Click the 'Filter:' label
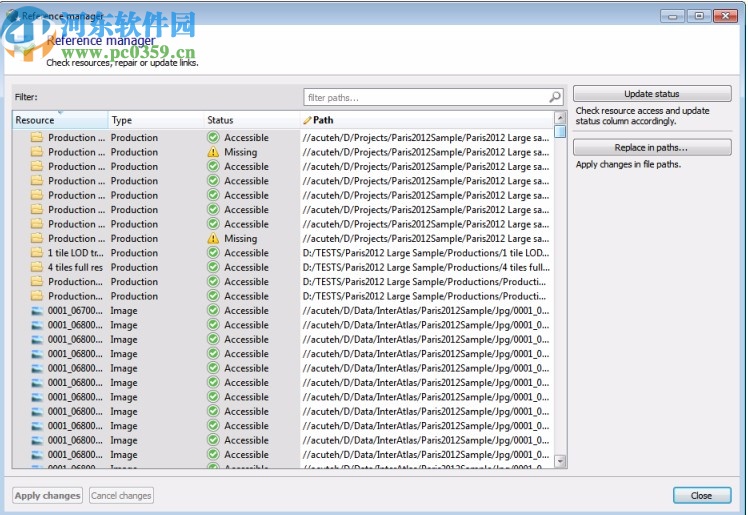The width and height of the screenshot is (748, 515). 26,97
